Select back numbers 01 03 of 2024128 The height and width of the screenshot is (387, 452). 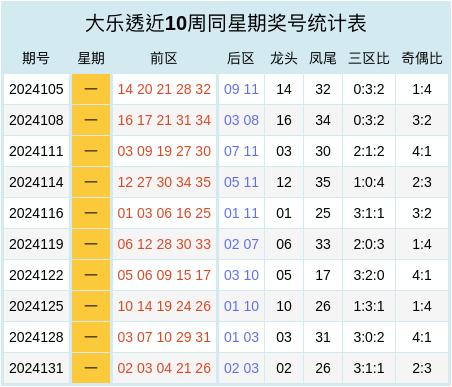[x=241, y=337]
